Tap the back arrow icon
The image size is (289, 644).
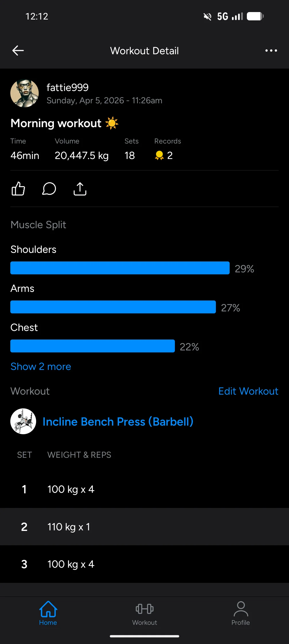pos(18,51)
